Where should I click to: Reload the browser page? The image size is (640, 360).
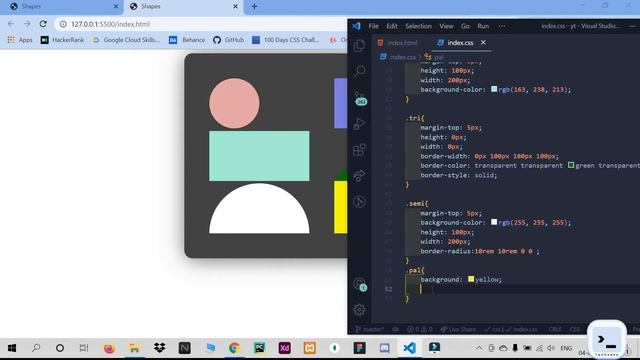[43, 24]
